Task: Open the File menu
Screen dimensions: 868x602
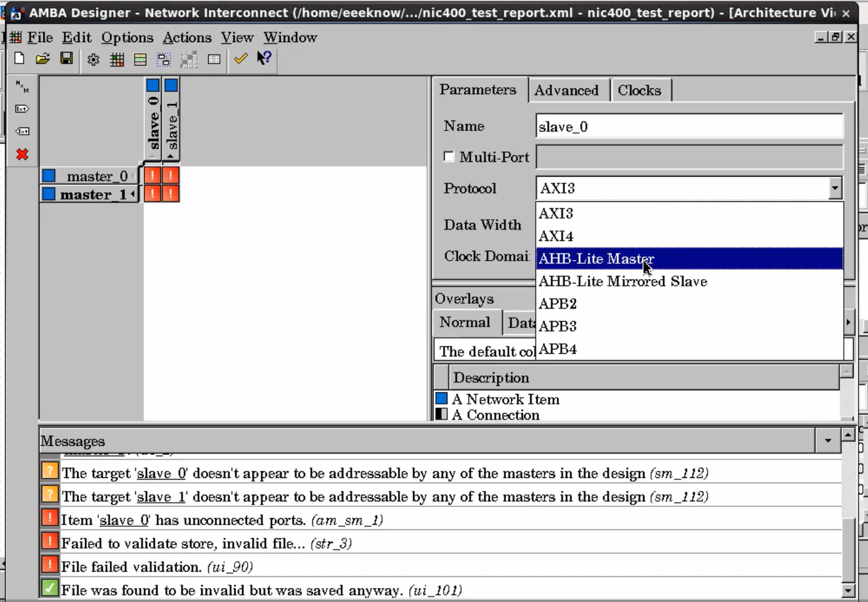Action: point(40,37)
